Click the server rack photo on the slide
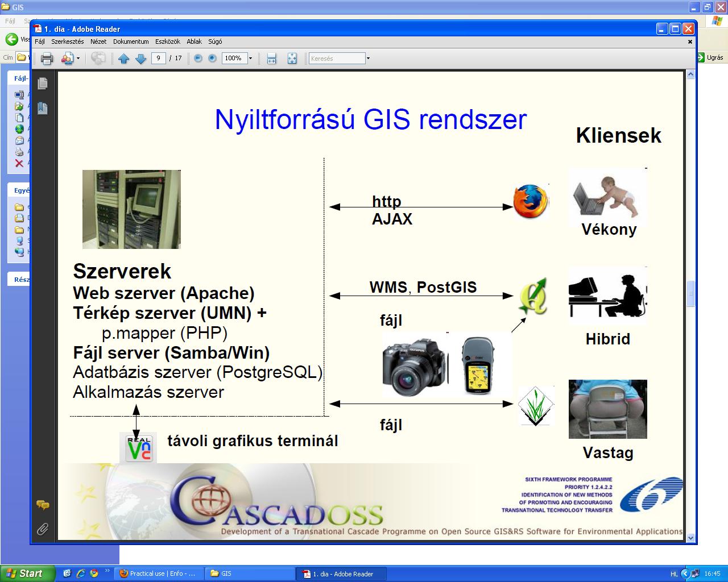728x582 pixels. pos(131,209)
